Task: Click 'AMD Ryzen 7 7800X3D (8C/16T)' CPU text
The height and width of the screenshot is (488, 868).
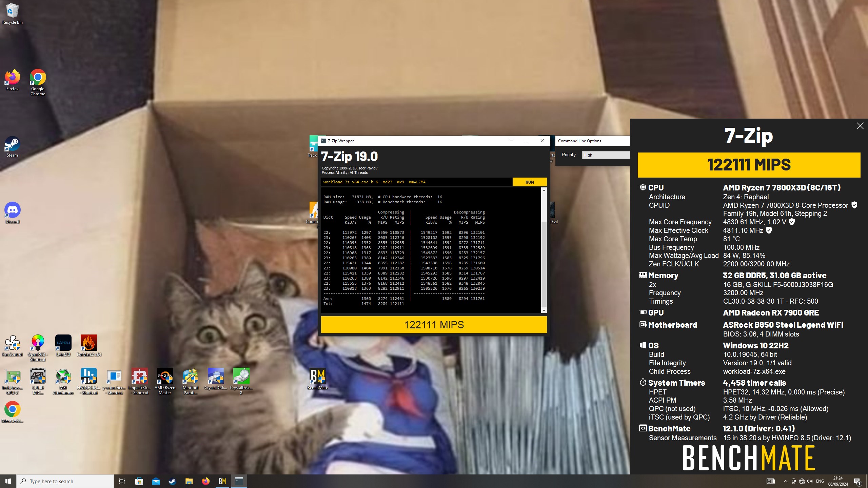Action: click(x=782, y=187)
